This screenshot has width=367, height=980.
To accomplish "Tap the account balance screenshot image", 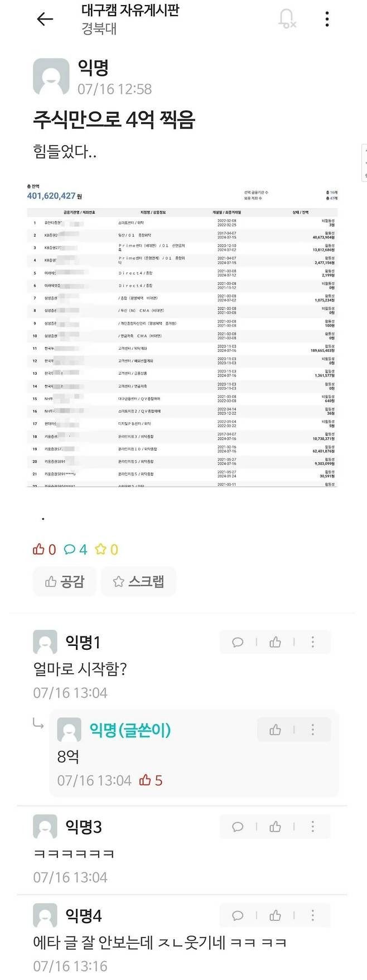I will click(x=183, y=335).
